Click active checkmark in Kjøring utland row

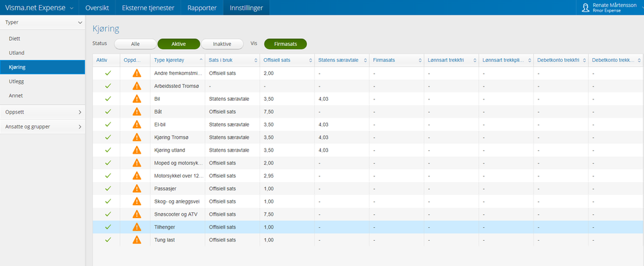(x=108, y=150)
